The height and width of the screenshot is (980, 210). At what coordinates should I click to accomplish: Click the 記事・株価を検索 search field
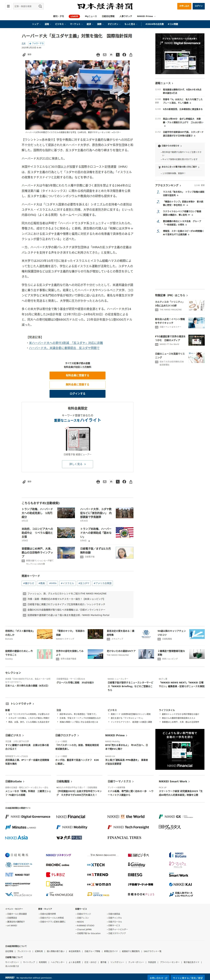[x=25, y=6]
